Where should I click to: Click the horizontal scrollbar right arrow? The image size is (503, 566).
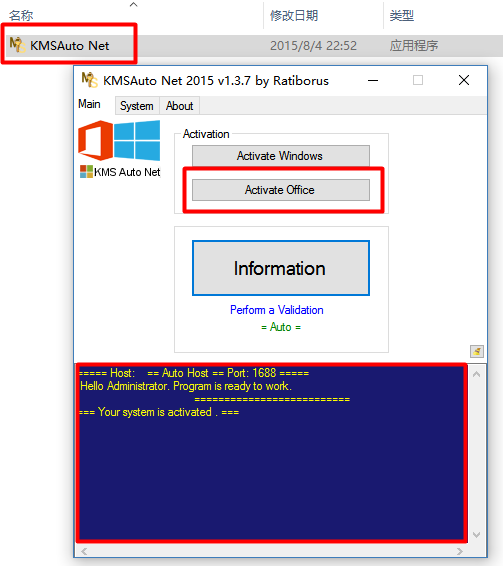tap(460, 551)
